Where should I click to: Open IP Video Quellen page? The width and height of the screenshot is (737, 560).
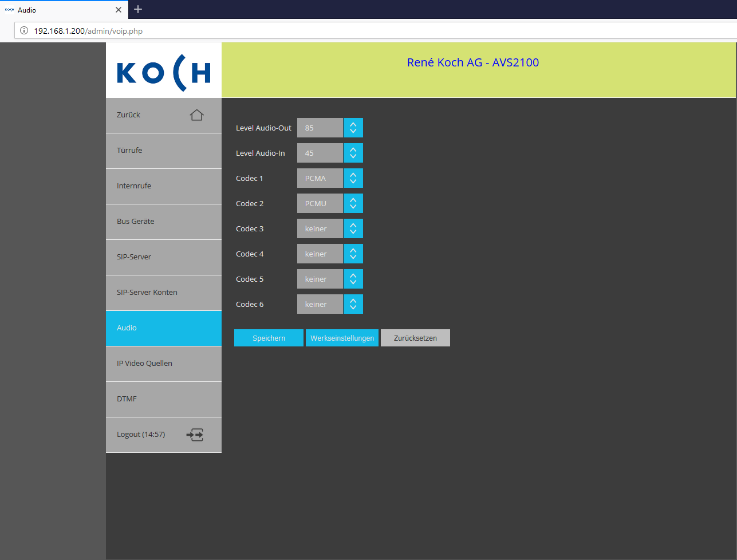coord(164,364)
